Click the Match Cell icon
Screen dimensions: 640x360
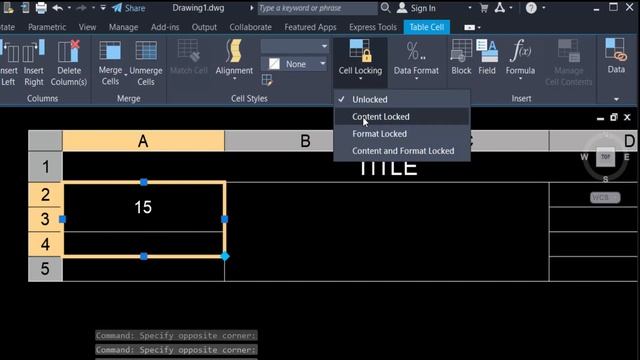[x=189, y=51]
